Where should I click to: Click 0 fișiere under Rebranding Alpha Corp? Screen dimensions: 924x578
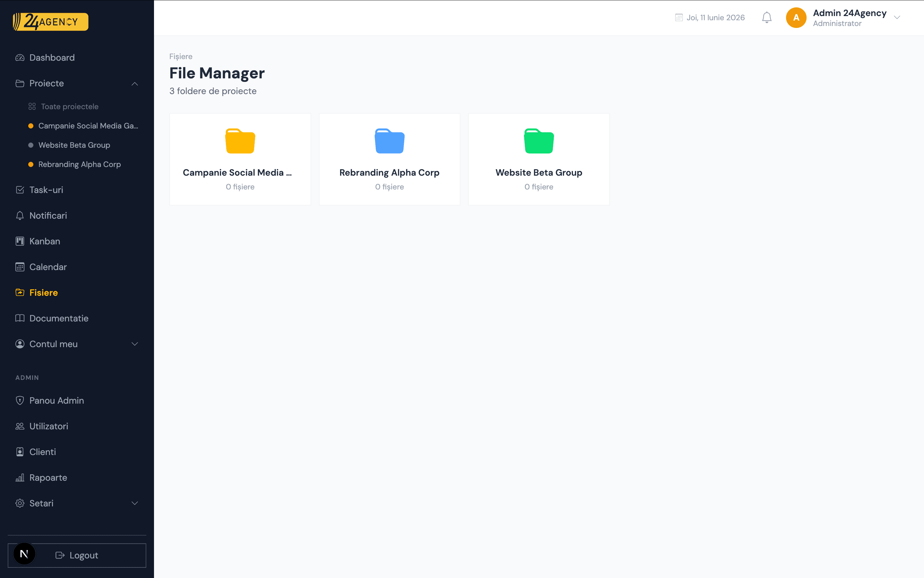(x=389, y=187)
